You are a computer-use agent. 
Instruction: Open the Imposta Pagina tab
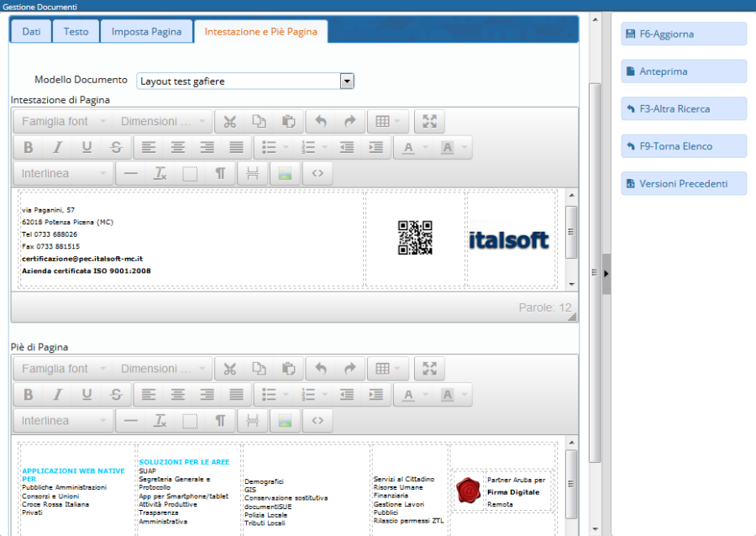pyautogui.click(x=146, y=32)
